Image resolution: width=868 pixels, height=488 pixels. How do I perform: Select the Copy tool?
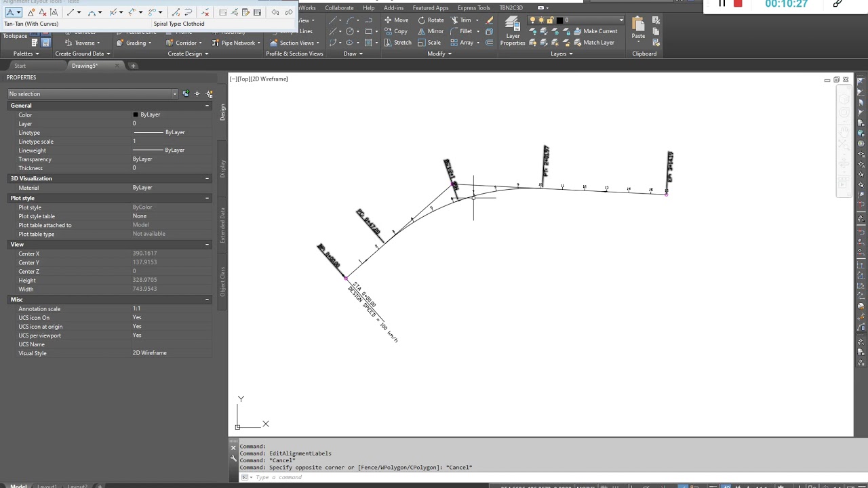[395, 31]
